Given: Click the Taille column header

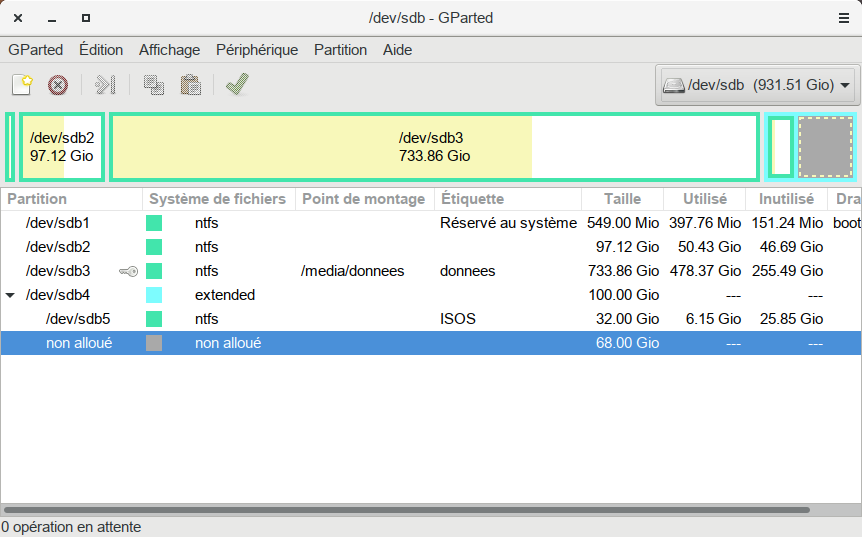Looking at the screenshot, I should [x=623, y=199].
